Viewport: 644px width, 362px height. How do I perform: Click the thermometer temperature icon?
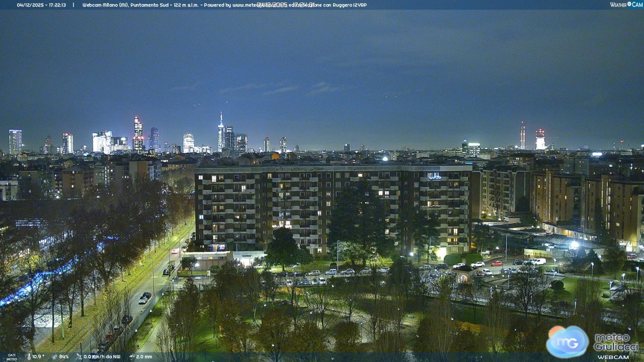[29, 357]
